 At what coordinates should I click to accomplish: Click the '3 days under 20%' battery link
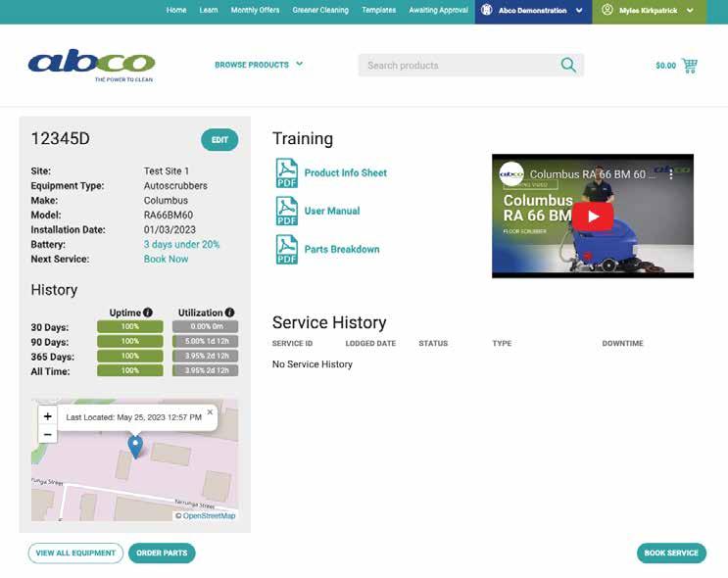coord(181,244)
